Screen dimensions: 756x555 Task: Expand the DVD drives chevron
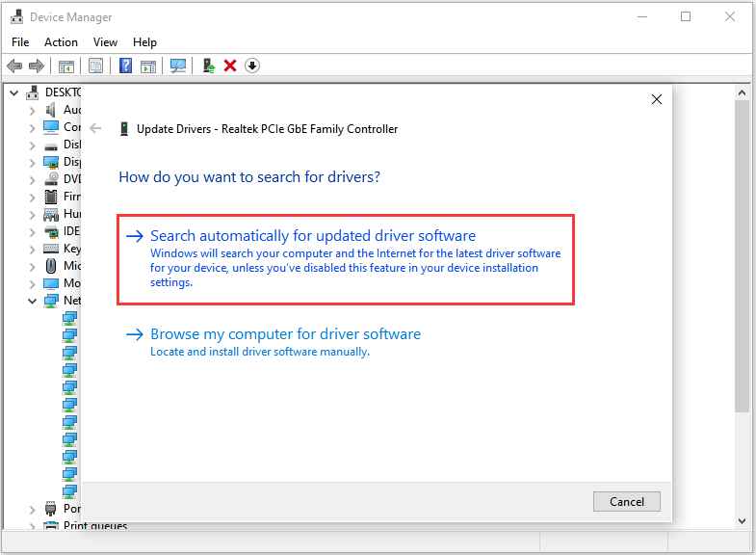[x=33, y=180]
